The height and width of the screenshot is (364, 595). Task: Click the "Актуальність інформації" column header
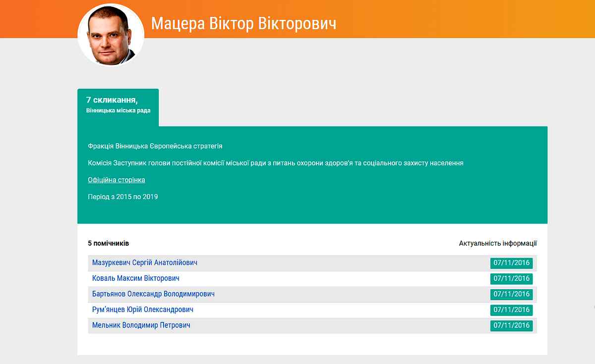pos(497,244)
